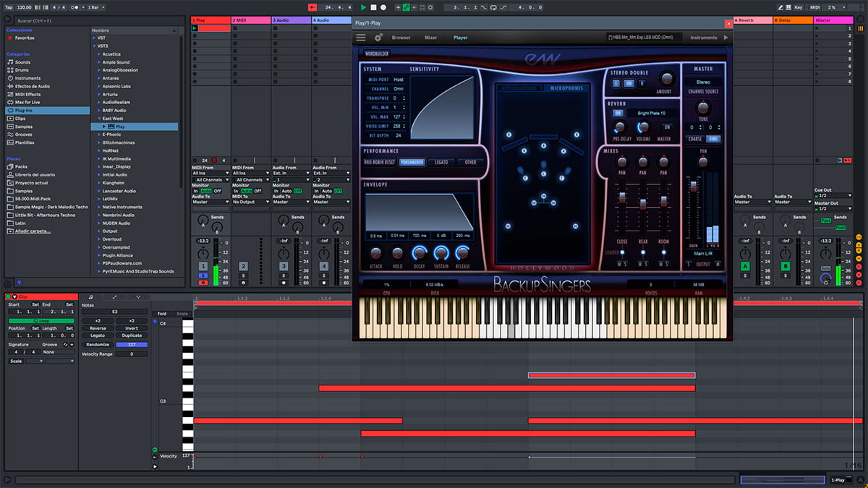Click the WordBuilder button

click(x=378, y=53)
